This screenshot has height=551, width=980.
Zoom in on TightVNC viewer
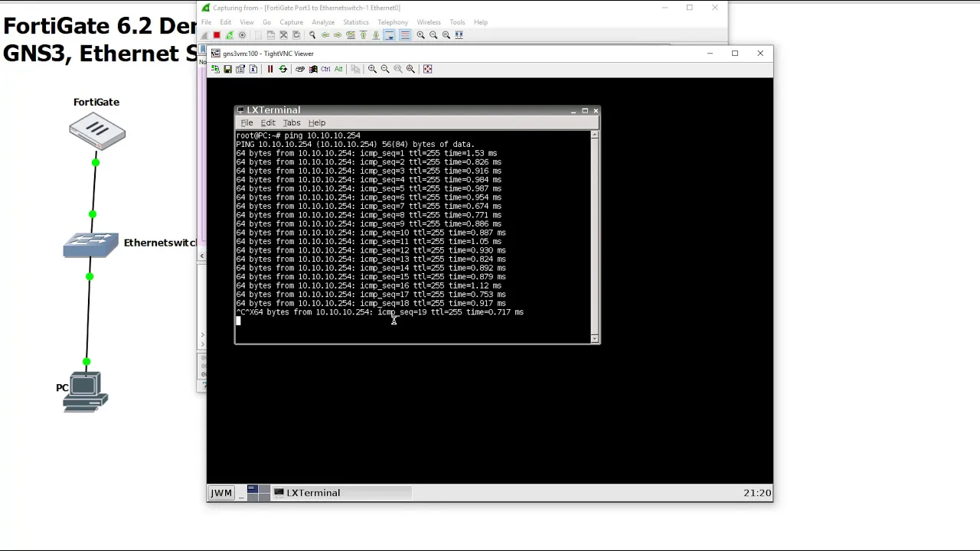coord(372,69)
